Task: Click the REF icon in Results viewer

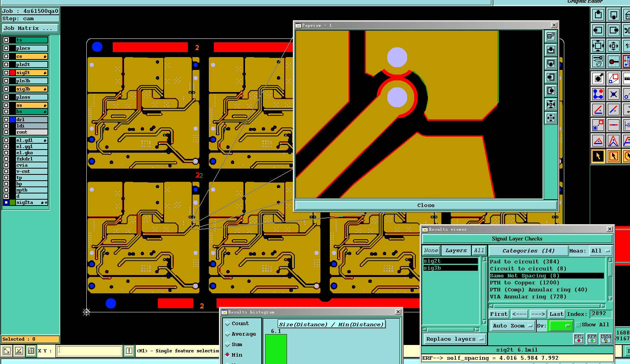Action: [x=592, y=339]
